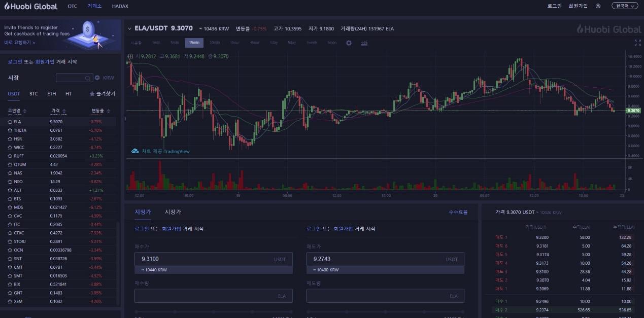Star the OCN coin

pyautogui.click(x=10, y=250)
